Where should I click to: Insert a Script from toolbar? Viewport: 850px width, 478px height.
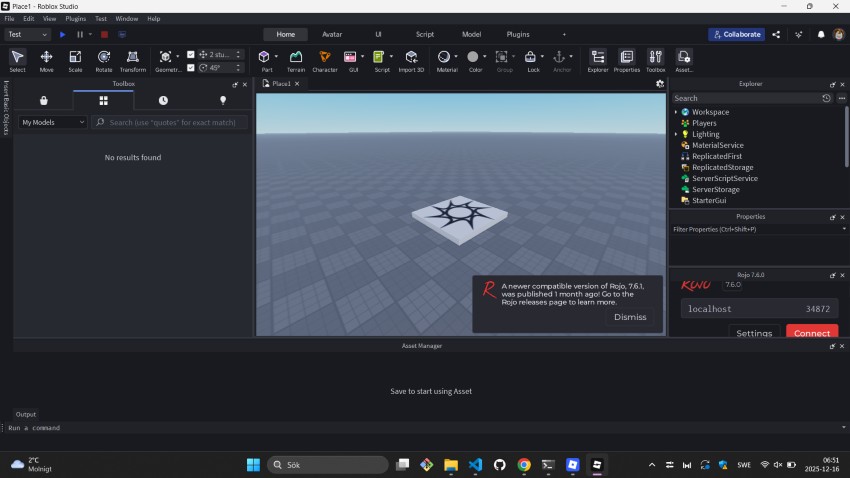click(x=379, y=60)
